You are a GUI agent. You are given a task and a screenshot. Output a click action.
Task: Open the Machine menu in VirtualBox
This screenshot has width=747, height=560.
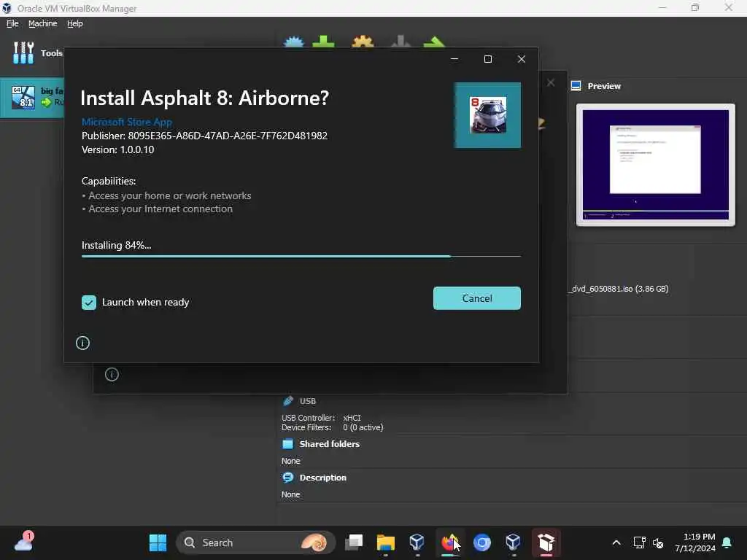[42, 23]
